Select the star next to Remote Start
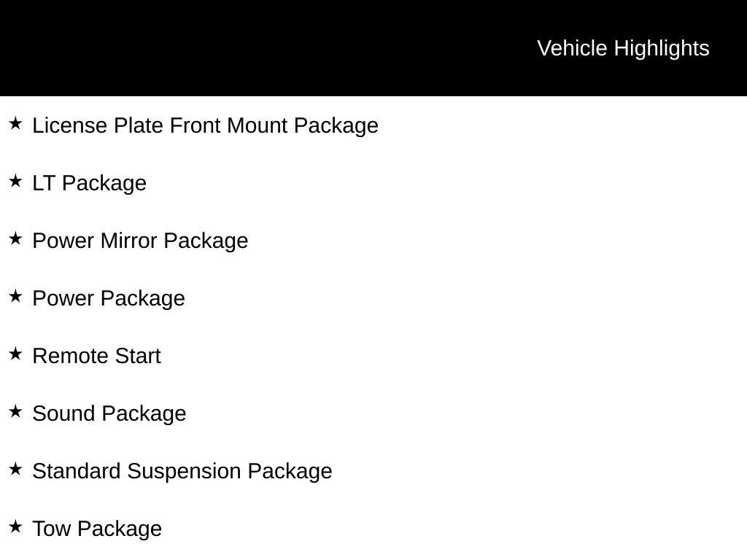 coord(15,354)
